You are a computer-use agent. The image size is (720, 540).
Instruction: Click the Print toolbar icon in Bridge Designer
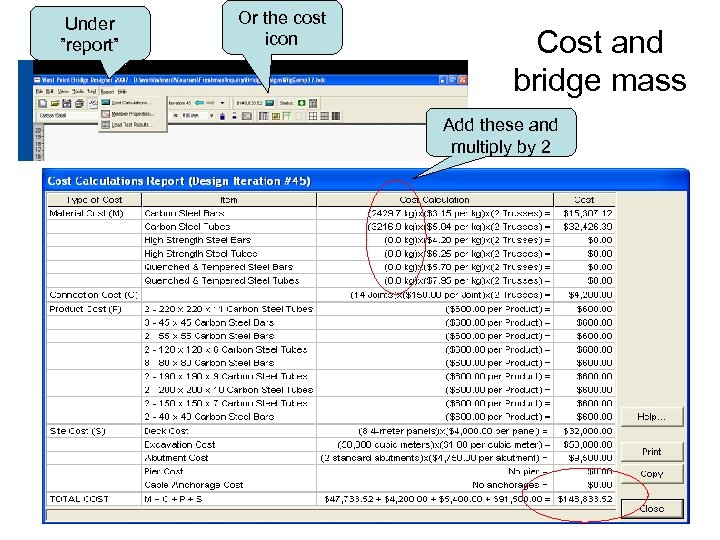[x=79, y=103]
